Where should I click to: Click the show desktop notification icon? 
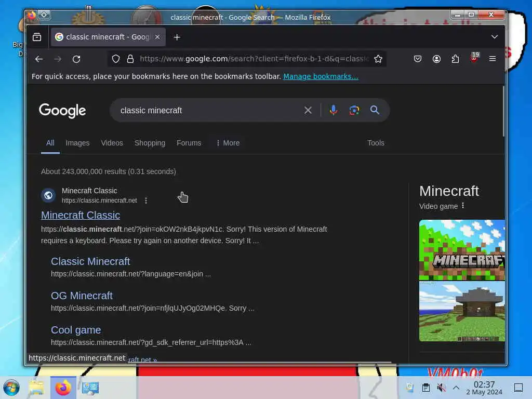518,388
